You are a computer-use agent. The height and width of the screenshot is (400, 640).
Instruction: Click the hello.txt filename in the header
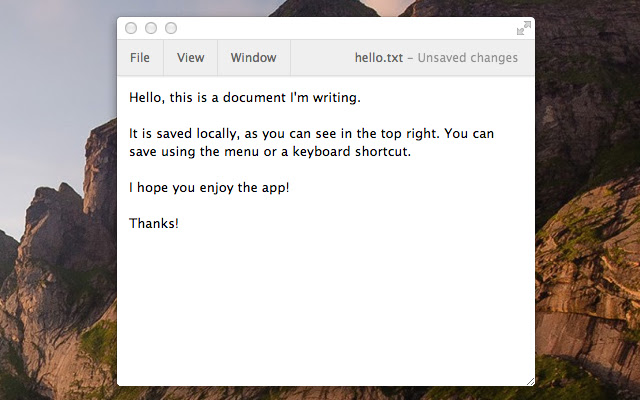click(378, 58)
